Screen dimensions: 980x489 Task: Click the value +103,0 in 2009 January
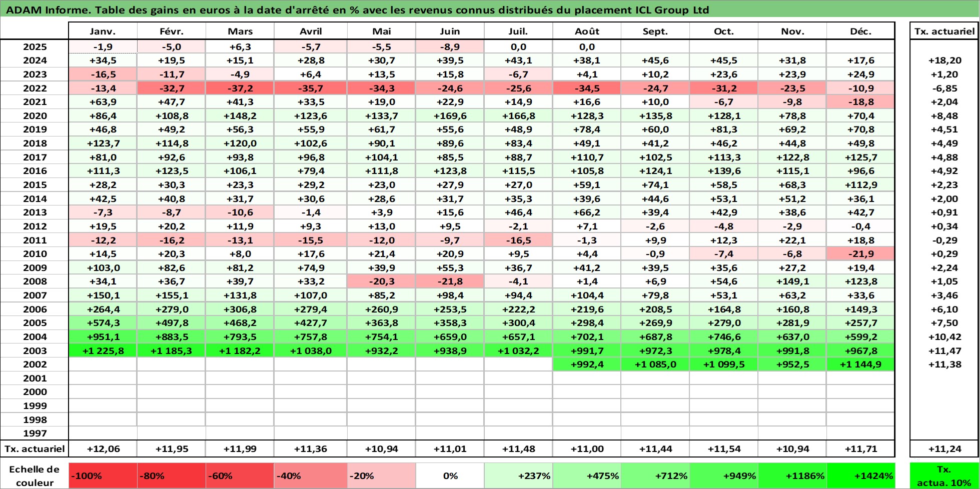(103, 267)
